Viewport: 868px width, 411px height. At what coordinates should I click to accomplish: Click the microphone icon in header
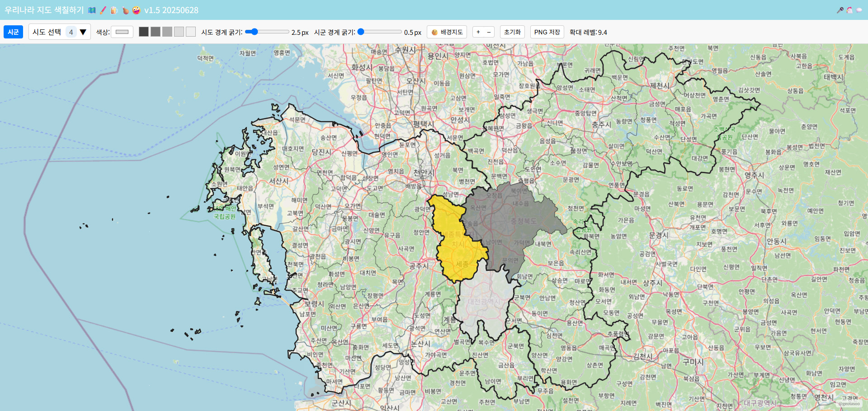pyautogui.click(x=840, y=10)
